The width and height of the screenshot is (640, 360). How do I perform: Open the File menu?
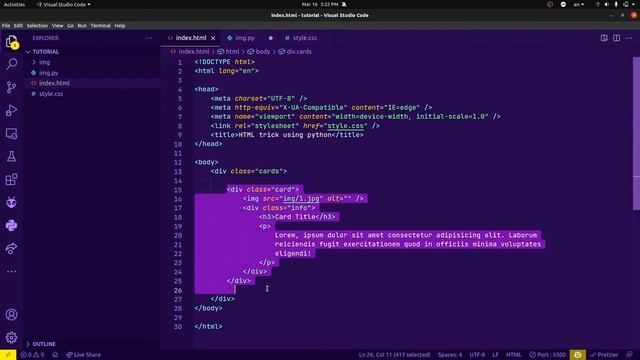click(x=6, y=26)
